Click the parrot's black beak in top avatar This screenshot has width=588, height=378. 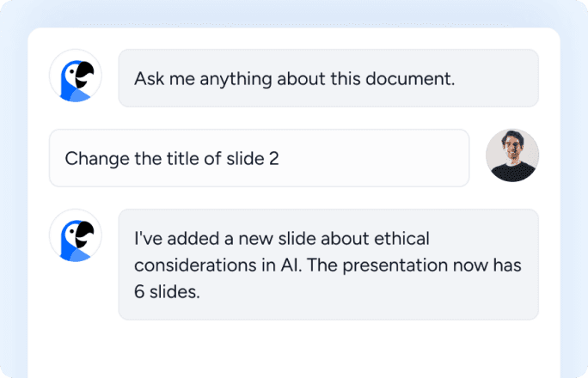(x=84, y=73)
